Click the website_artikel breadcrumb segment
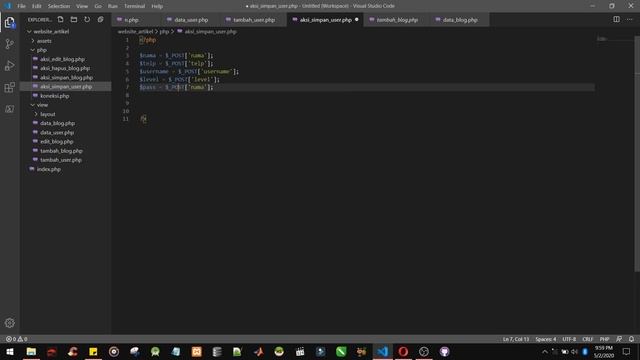This screenshot has height=360, width=640. click(x=135, y=31)
